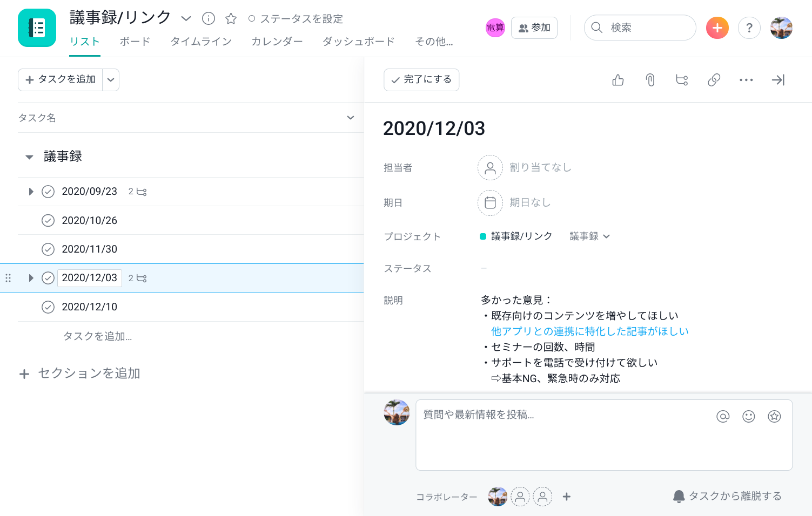Click the 議事録/リンク project tag
The width and height of the screenshot is (812, 516).
pyautogui.click(x=521, y=236)
